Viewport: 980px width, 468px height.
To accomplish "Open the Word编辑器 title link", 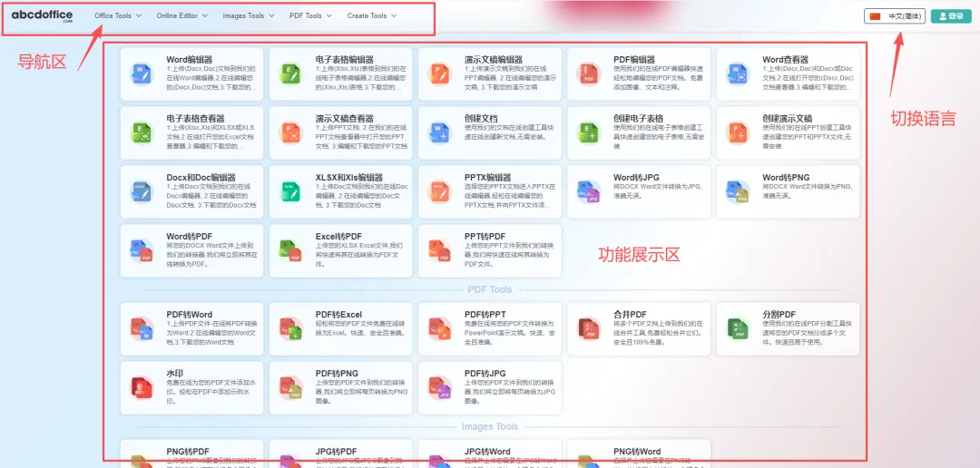I will (x=190, y=59).
